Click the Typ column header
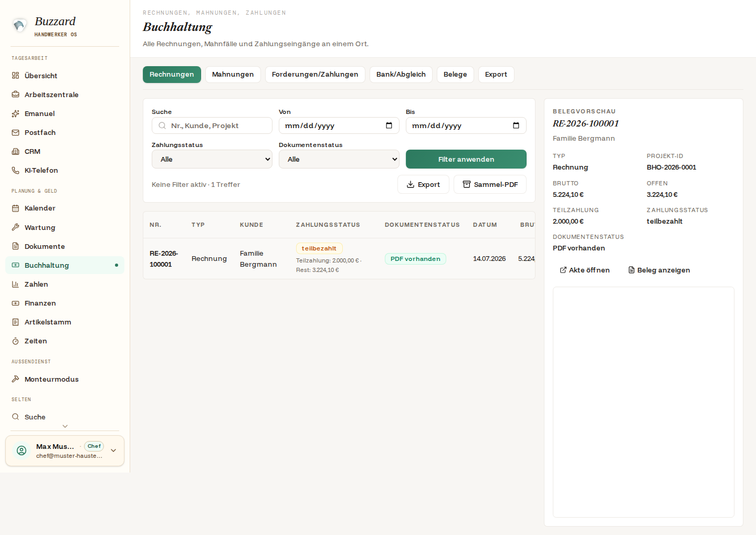This screenshot has height=535, width=756. point(198,225)
